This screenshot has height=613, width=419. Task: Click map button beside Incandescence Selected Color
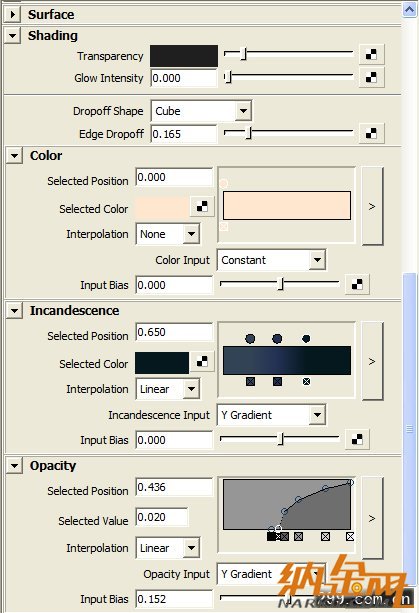[x=202, y=362]
